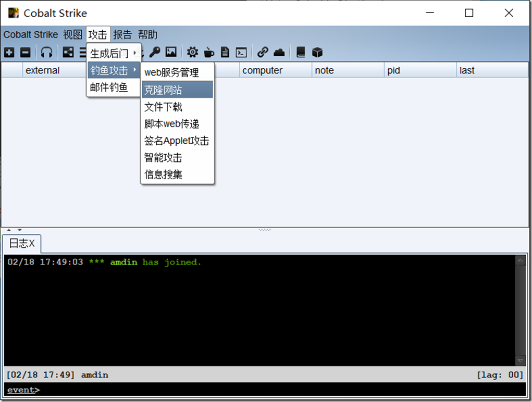Click the log scrollbar down arrow
532x402 pixels.
[x=520, y=360]
